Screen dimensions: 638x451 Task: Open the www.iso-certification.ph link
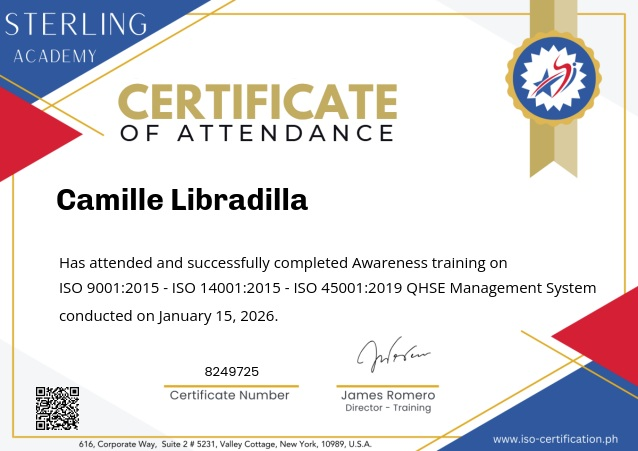coord(555,439)
